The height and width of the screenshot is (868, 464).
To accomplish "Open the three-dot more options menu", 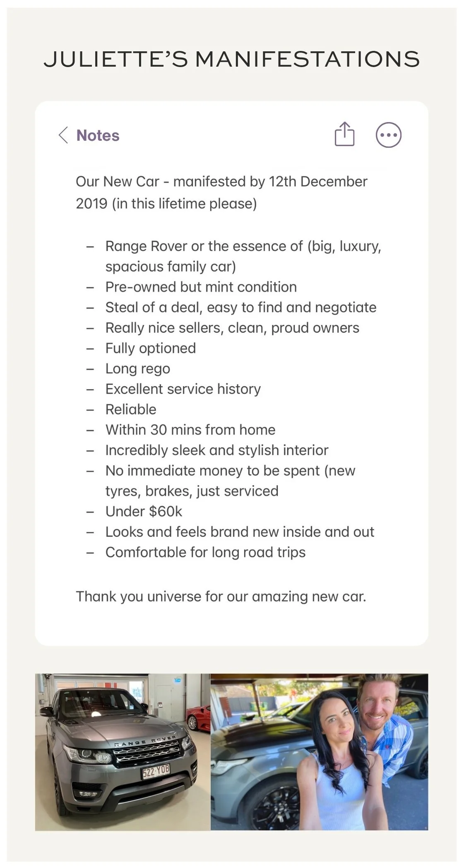I will (x=388, y=135).
